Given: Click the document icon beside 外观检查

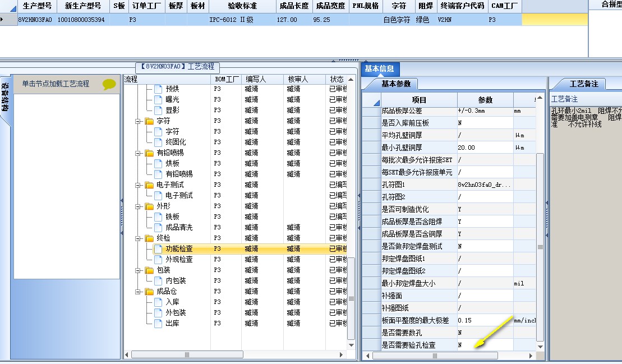Looking at the screenshot, I should 158,259.
